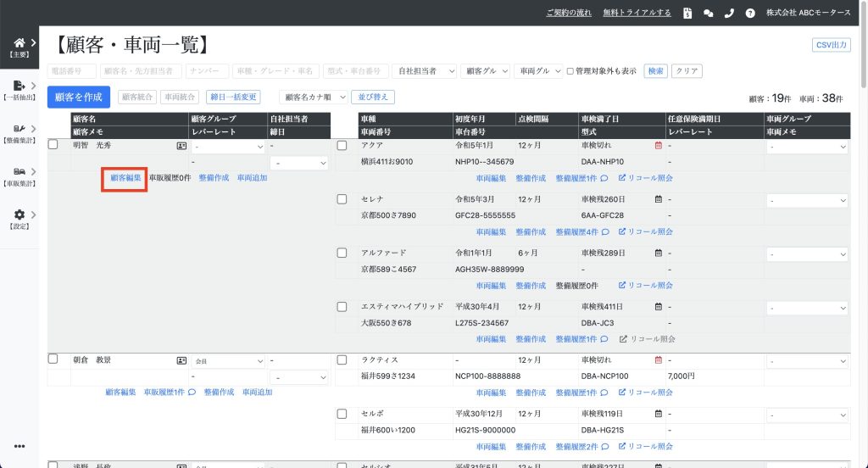Click the クリア button
Screen dimensions: 868x468
pos(687,71)
